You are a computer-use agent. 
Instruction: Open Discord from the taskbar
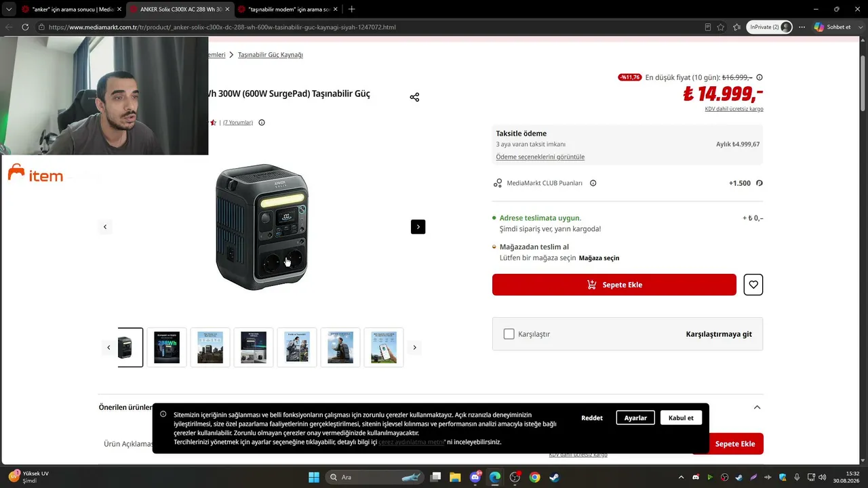(x=475, y=477)
